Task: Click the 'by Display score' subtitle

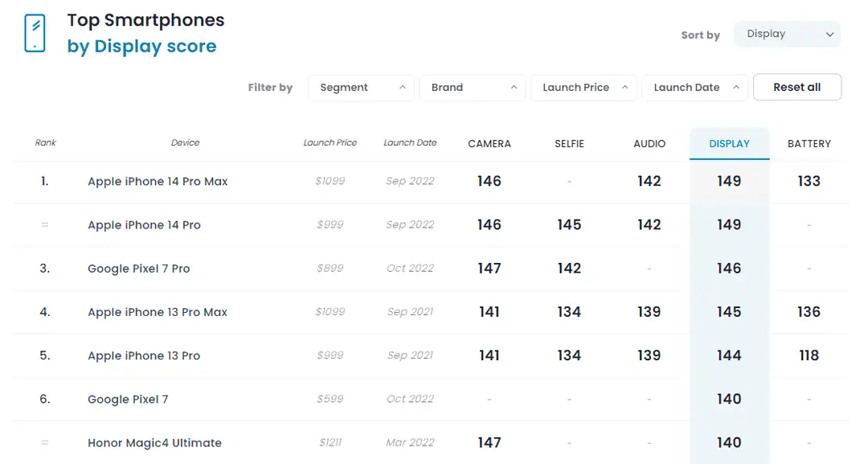Action: [141, 47]
